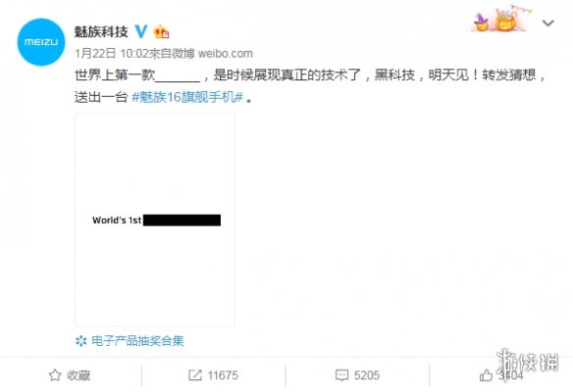Open the #魅族16旗舰手机# hashtag

point(187,97)
